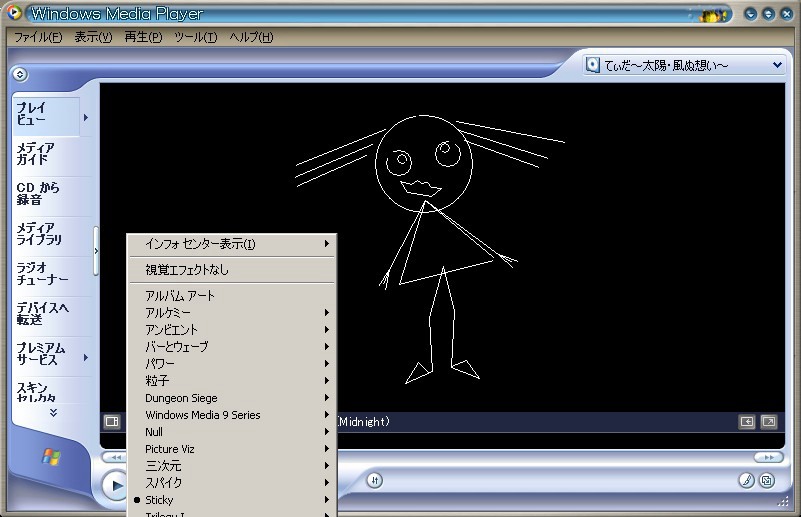Click the disc icon in the playlist box
801x517 pixels.
point(593,65)
